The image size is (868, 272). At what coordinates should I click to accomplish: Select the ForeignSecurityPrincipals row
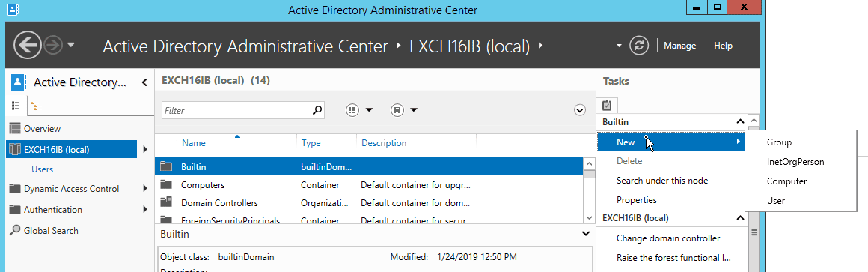pyautogui.click(x=369, y=220)
